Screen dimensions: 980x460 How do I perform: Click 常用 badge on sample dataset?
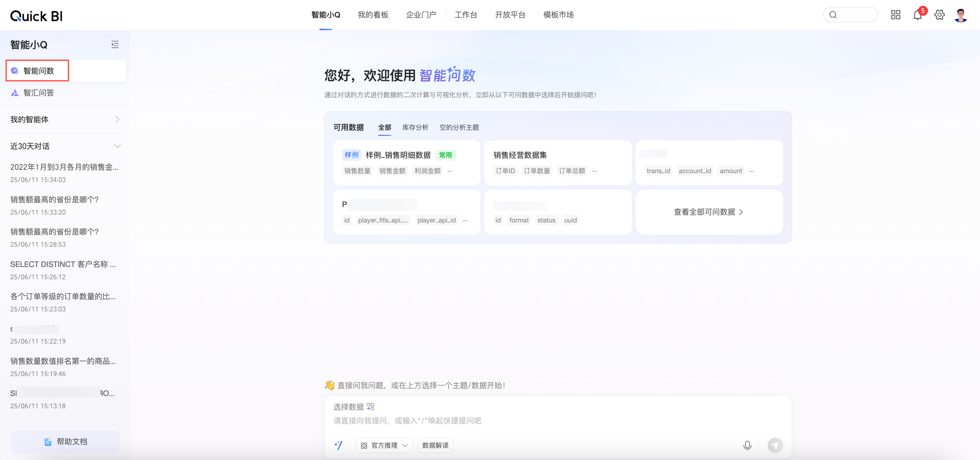pos(445,155)
